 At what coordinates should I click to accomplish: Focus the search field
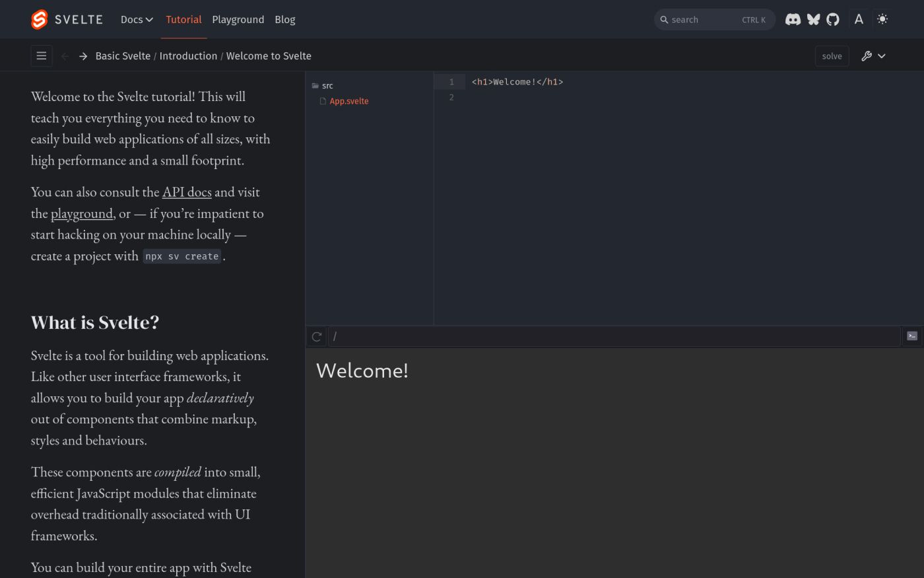[x=714, y=20]
